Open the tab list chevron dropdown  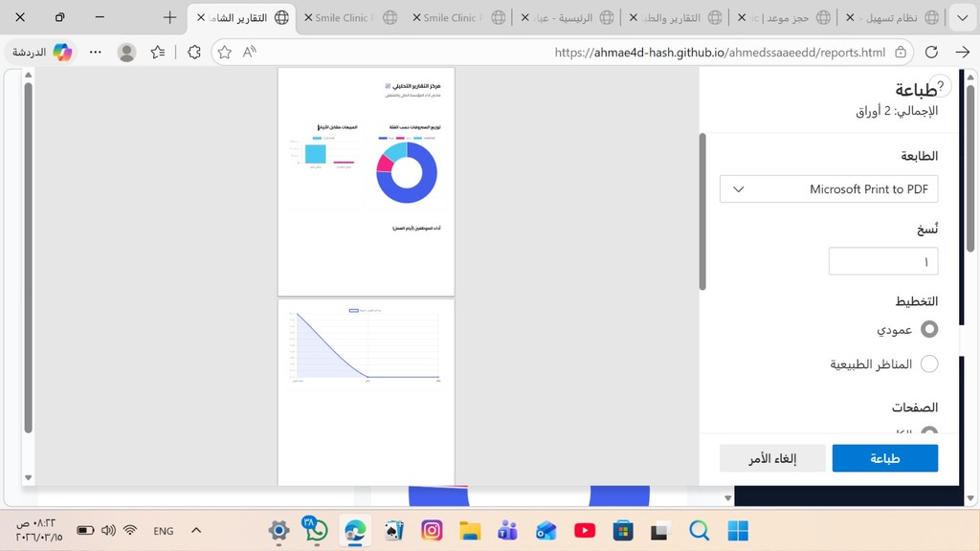point(963,17)
